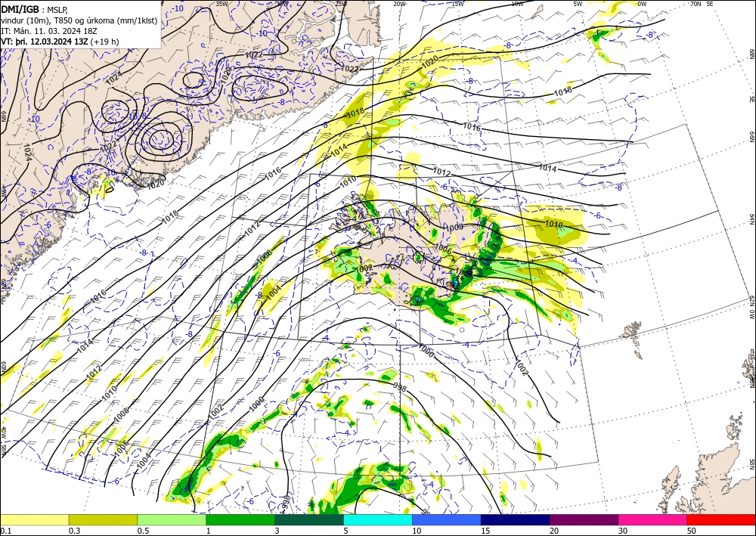Viewport: 756px width, 536px height.
Task: Click the 68N latitude label on right edge
Action: pos(751,54)
